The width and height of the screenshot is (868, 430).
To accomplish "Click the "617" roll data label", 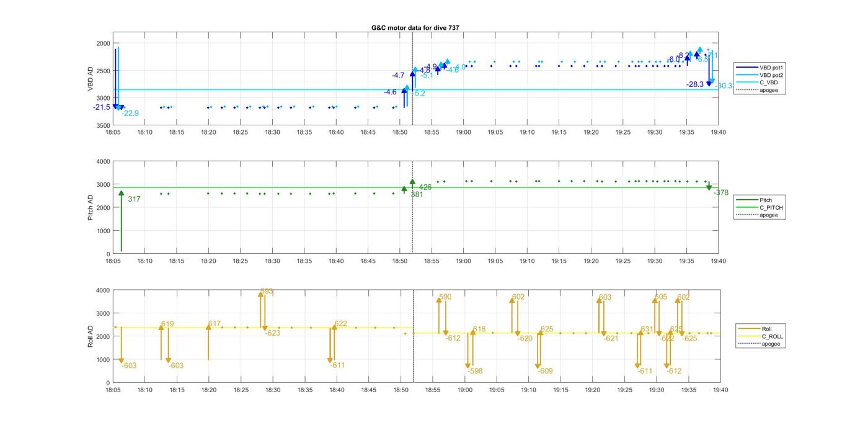I will coord(215,324).
